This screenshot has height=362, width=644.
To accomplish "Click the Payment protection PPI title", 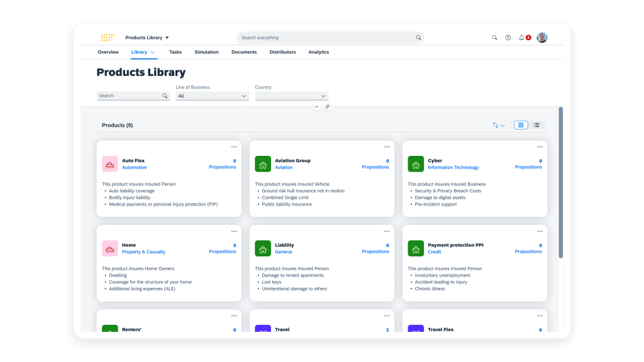I will click(456, 246).
